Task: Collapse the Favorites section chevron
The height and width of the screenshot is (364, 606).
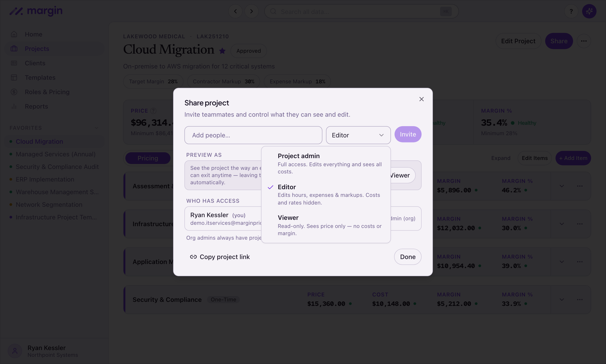Action: 96,128
